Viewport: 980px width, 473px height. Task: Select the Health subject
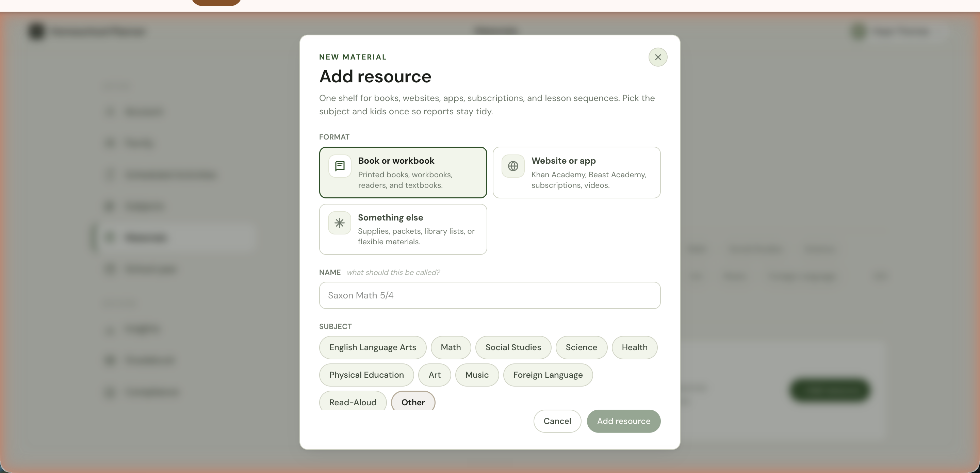[635, 347]
